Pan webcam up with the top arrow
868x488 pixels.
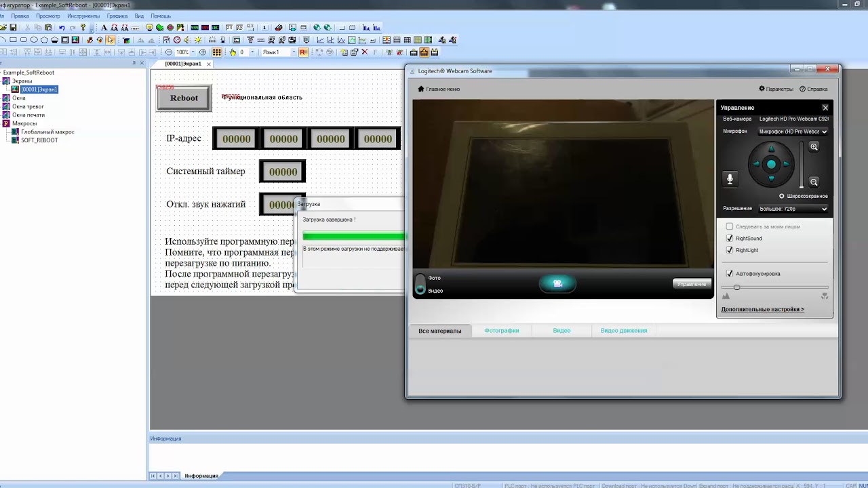(771, 148)
